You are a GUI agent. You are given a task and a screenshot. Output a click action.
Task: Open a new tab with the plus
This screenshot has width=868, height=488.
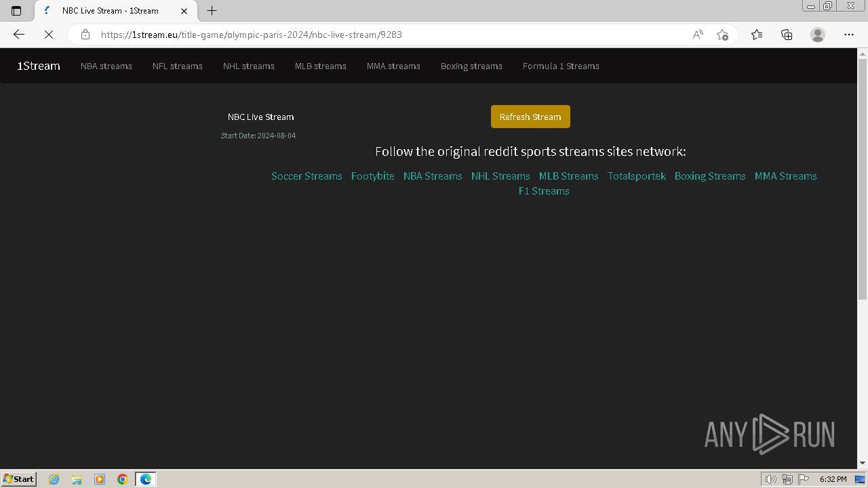pos(212,10)
